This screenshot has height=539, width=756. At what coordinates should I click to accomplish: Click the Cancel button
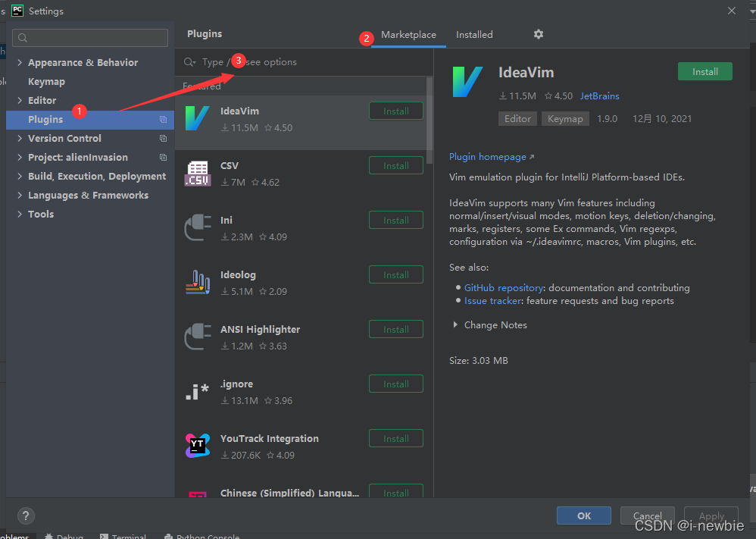pyautogui.click(x=647, y=515)
